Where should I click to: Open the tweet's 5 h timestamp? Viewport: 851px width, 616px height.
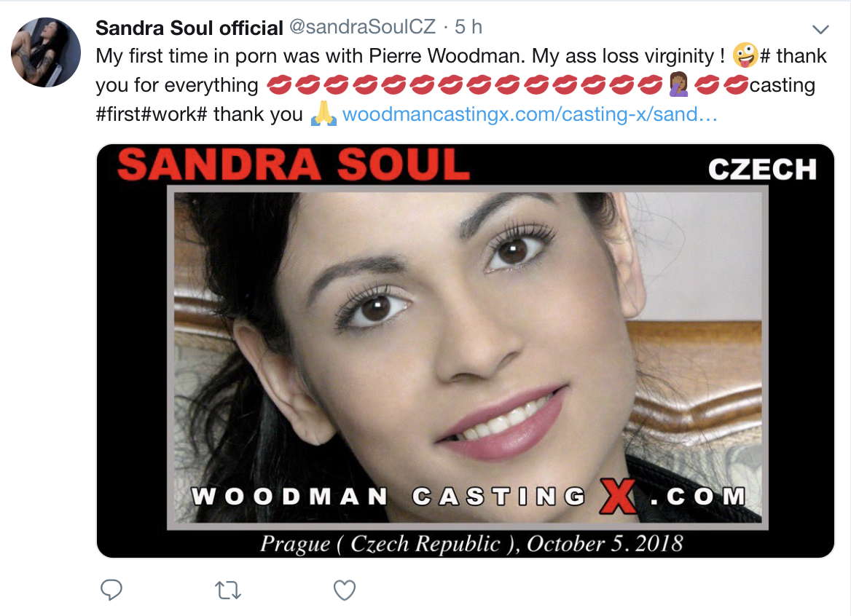click(x=468, y=27)
